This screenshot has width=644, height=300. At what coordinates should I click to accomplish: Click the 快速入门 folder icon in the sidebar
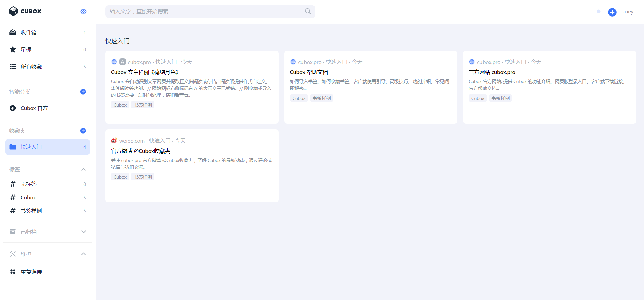[13, 147]
